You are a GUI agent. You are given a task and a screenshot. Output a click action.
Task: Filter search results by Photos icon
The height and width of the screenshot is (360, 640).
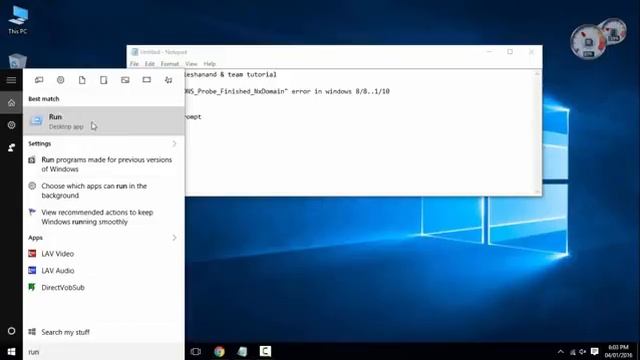pyautogui.click(x=125, y=80)
